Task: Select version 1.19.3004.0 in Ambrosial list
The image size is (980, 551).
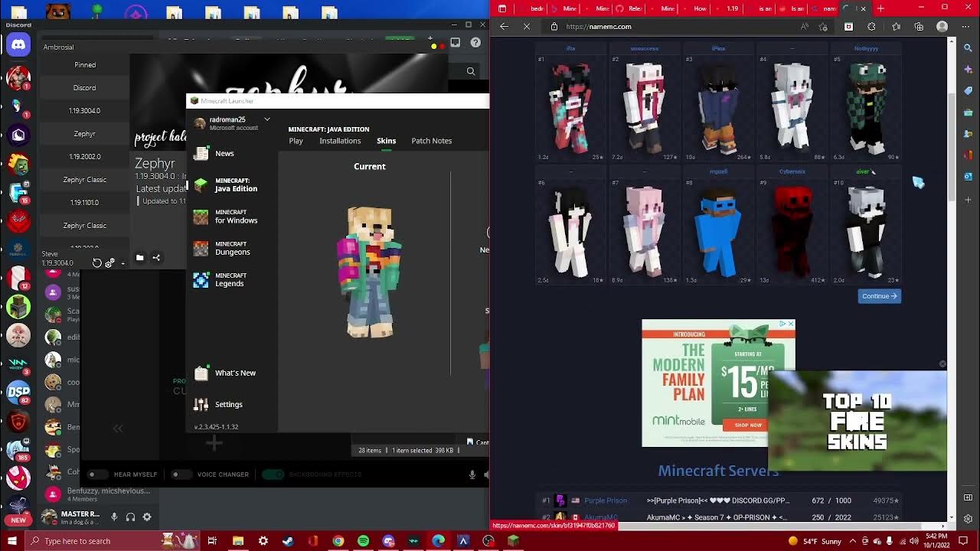Action: (85, 111)
